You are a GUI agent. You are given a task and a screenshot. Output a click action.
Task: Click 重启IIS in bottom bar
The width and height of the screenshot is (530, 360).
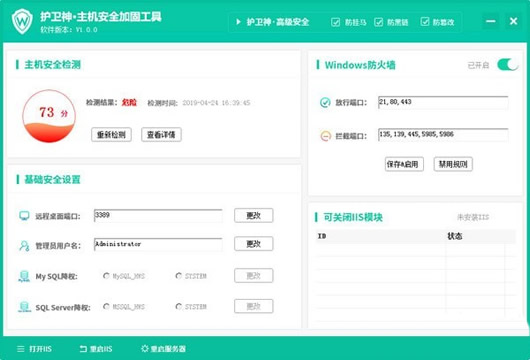(101, 349)
